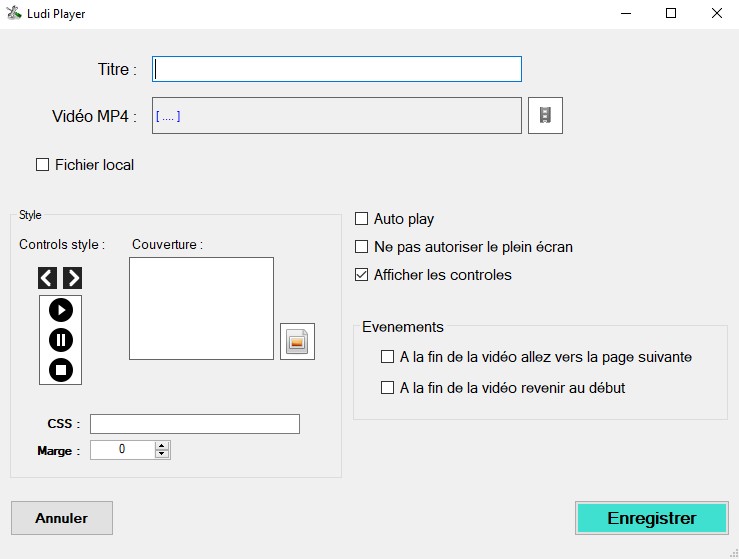Check Ne pas autoriser le plein écran
Viewport: 739px width, 559px height.
(x=362, y=247)
